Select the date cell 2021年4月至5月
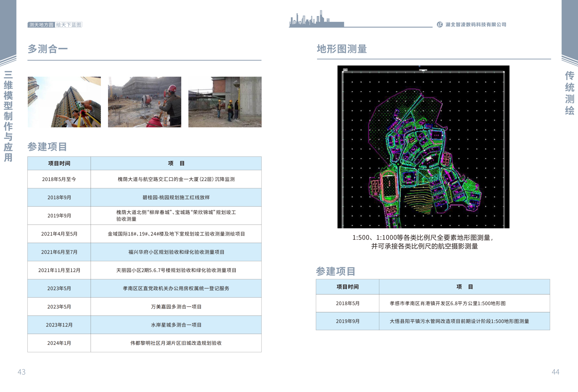 [59, 234]
